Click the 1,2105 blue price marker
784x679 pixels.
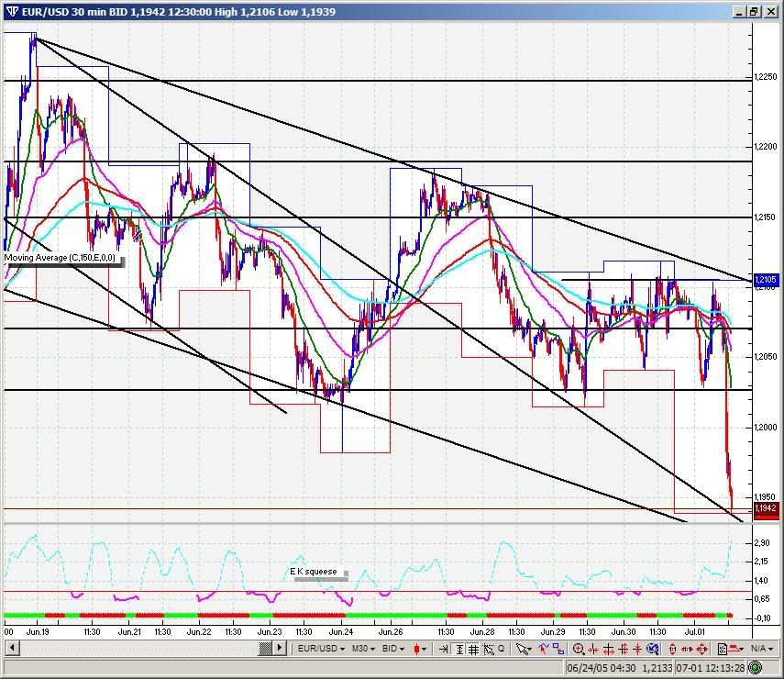point(765,280)
